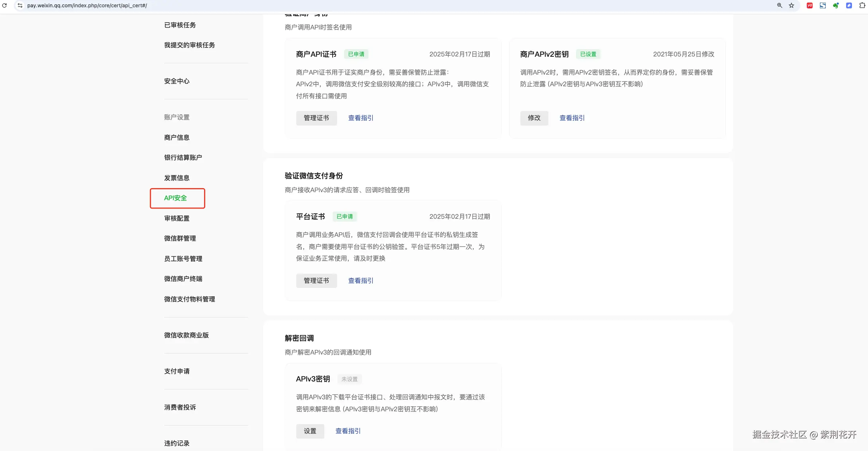
Task: Open 安全中心 from the sidebar
Action: (x=177, y=81)
